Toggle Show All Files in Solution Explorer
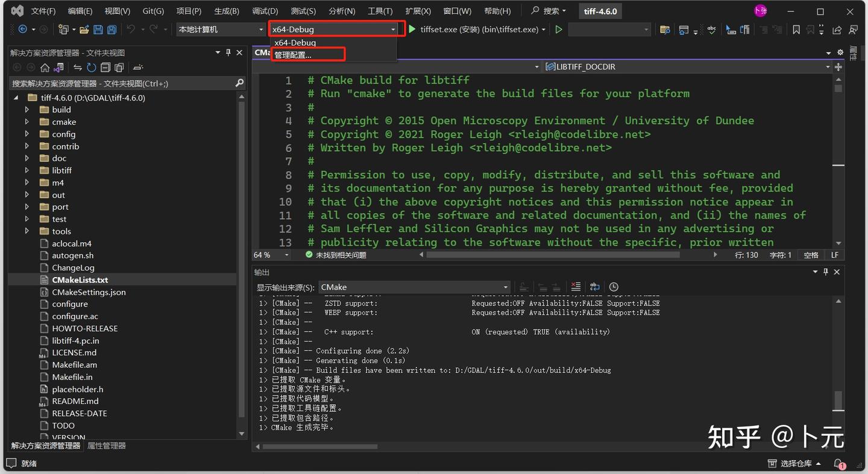This screenshot has height=474, width=868. point(119,67)
